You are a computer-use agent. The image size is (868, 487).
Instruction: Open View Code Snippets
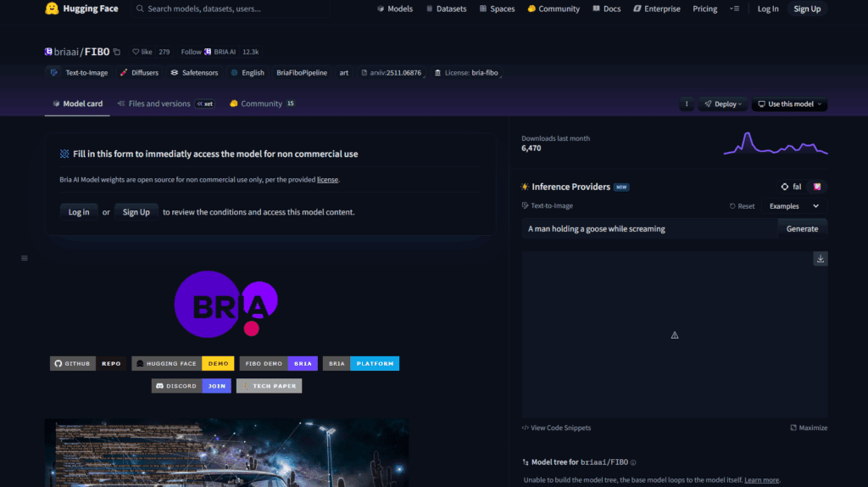click(x=556, y=428)
